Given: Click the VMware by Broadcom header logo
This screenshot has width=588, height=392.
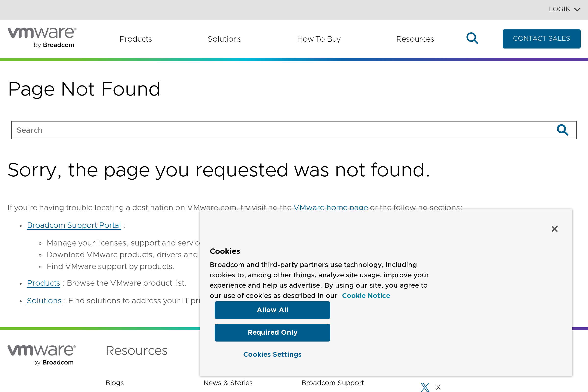Looking at the screenshot, I should pos(42,37).
